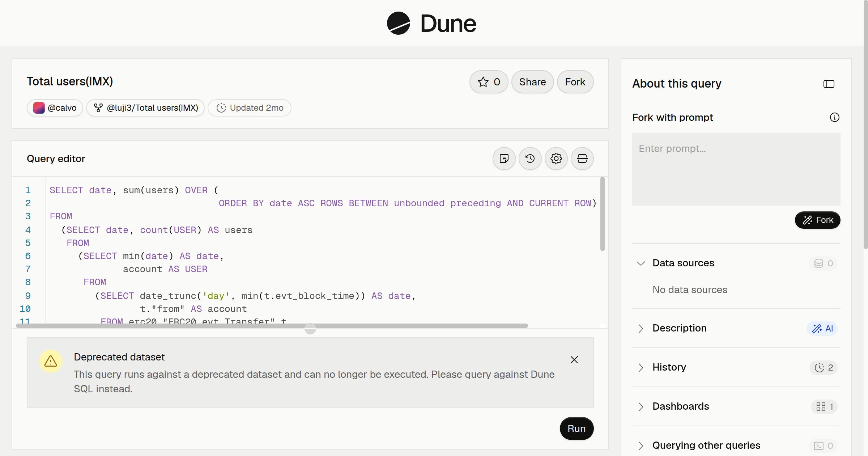Open forked source @luji3/Total users(IMX)
The width and height of the screenshot is (868, 456).
(x=145, y=108)
